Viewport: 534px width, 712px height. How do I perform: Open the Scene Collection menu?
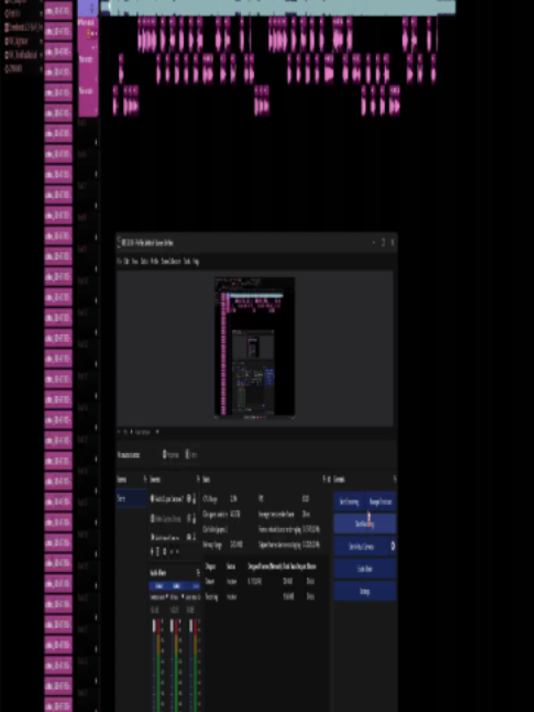[171, 262]
